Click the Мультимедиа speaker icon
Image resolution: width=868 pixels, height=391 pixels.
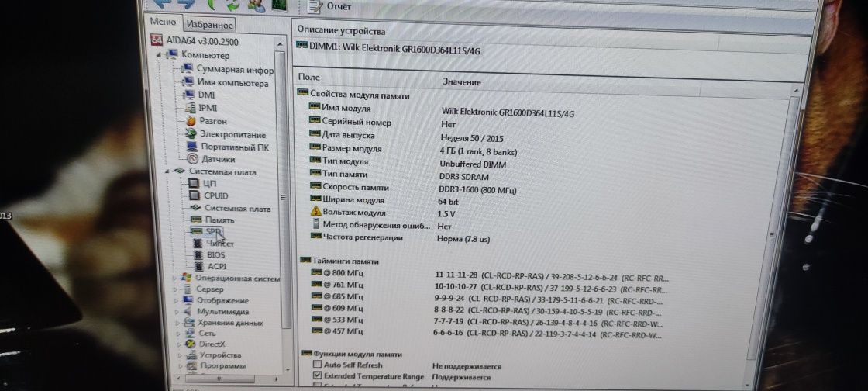click(189, 311)
